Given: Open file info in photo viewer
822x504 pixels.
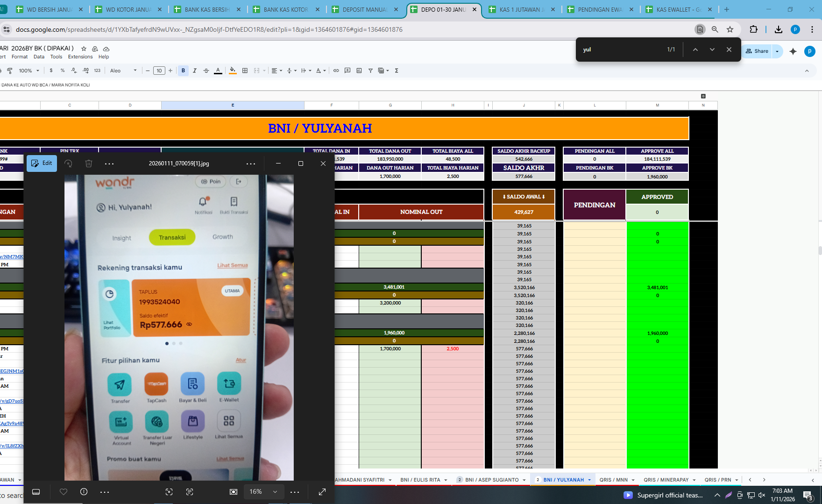Looking at the screenshot, I should coord(84,492).
